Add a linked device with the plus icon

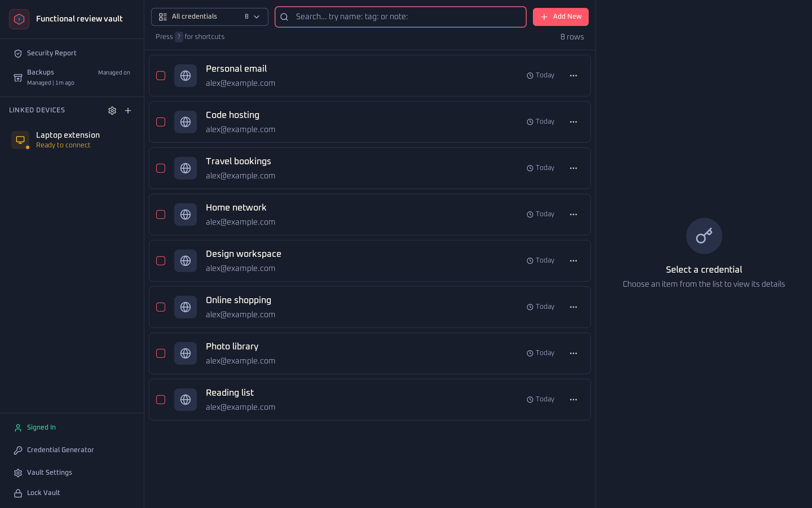coord(128,111)
